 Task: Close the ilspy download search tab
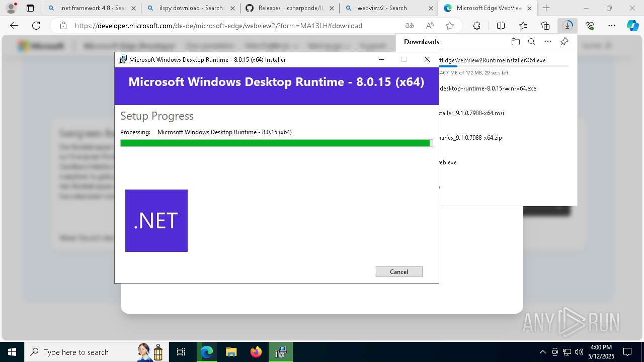232,8
